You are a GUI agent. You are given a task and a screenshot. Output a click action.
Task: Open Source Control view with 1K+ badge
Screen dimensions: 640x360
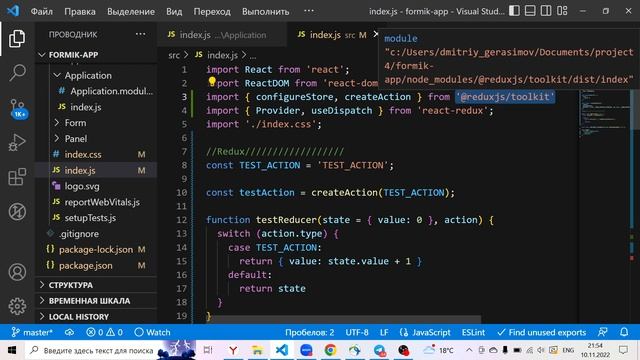(x=18, y=109)
